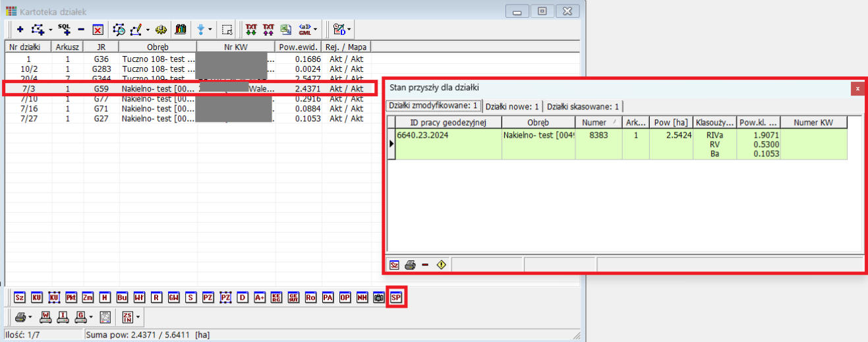Click the GW icon in the bottom toolbar
This screenshot has height=342, width=868.
[173, 298]
